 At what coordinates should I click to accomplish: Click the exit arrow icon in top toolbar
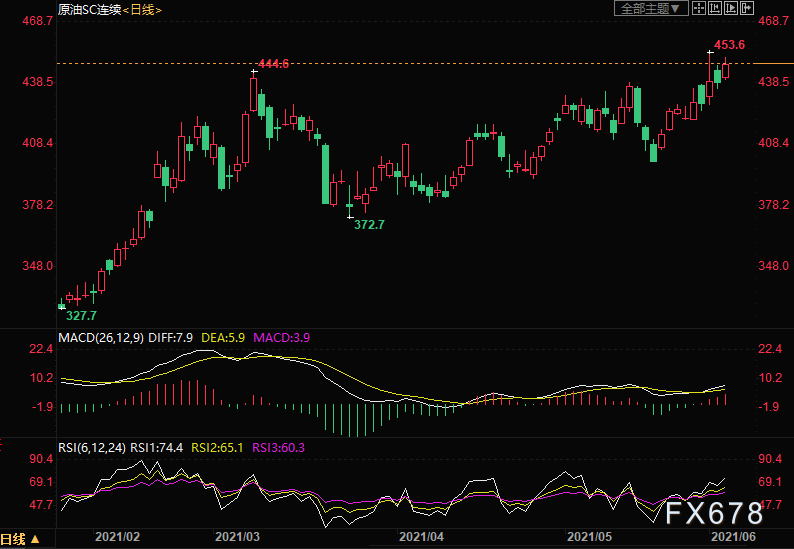pyautogui.click(x=745, y=9)
